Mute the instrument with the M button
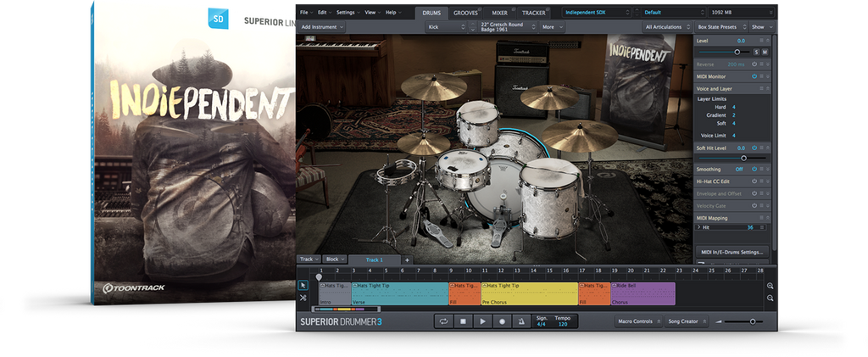Image resolution: width=868 pixels, height=357 pixels. [x=765, y=52]
